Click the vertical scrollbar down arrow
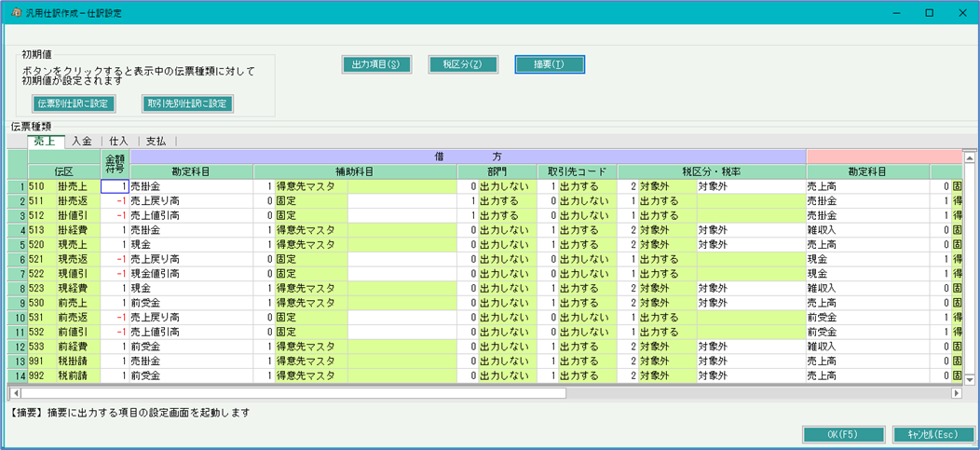Image resolution: width=980 pixels, height=450 pixels. pyautogui.click(x=969, y=379)
